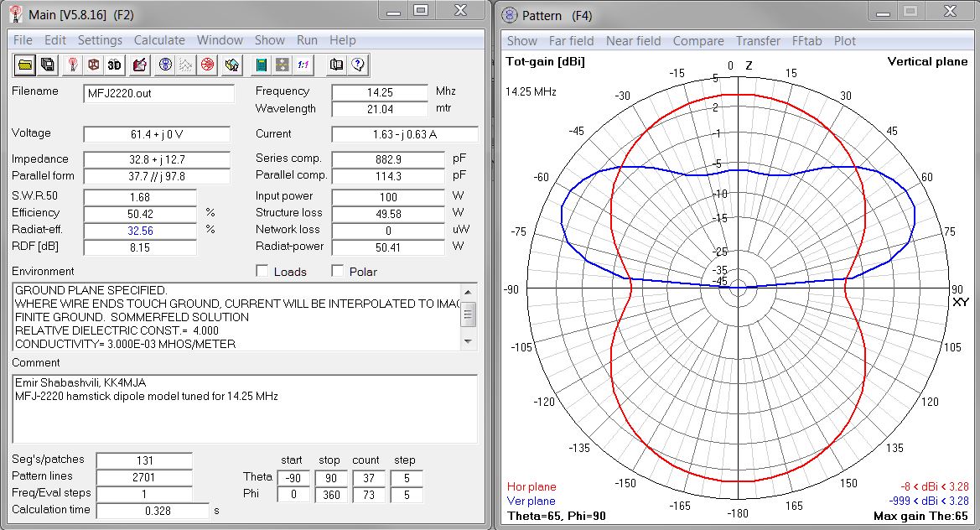
Task: Open the far-field Pattern window icon
Action: point(165,65)
